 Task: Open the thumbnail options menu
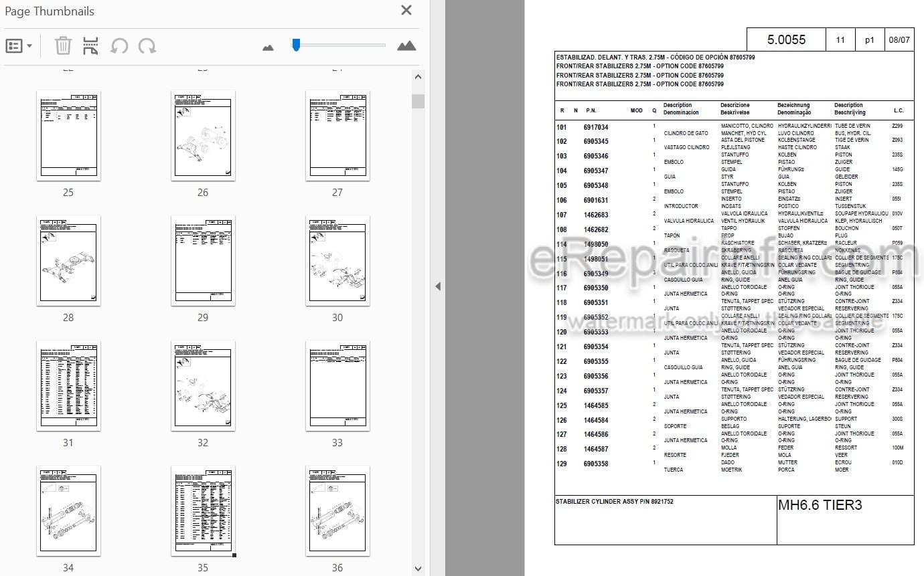tap(19, 46)
